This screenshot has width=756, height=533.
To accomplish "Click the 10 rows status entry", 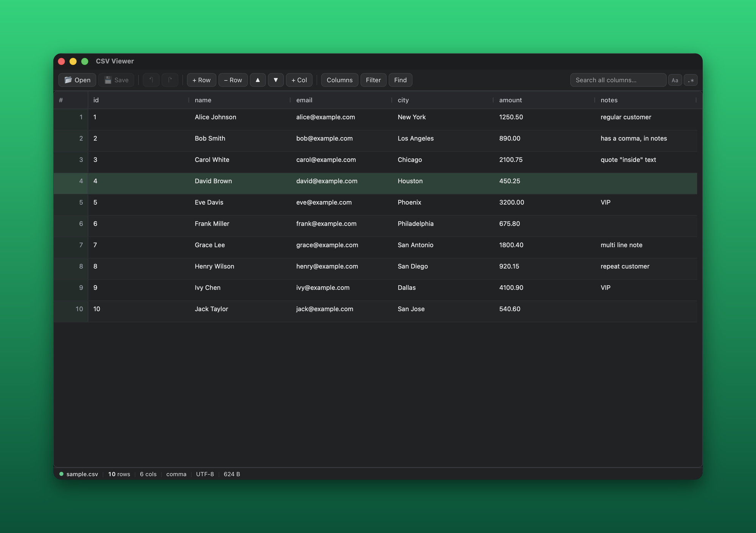I will coord(119,474).
